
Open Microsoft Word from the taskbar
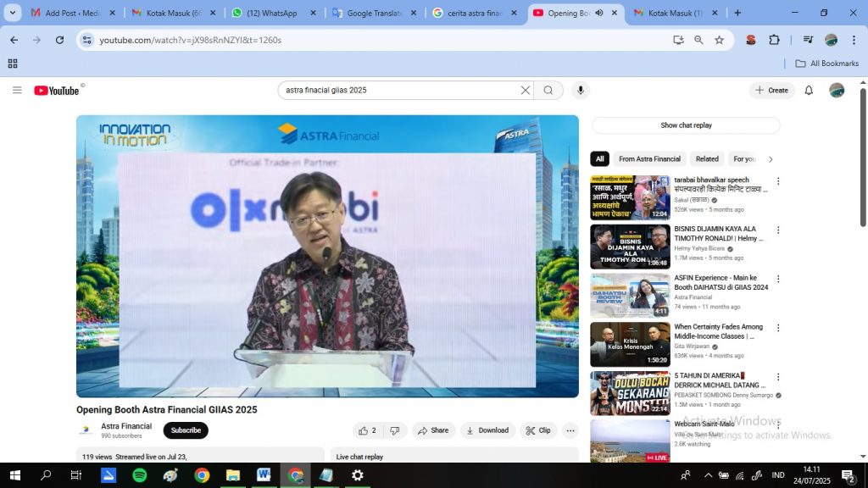click(264, 475)
